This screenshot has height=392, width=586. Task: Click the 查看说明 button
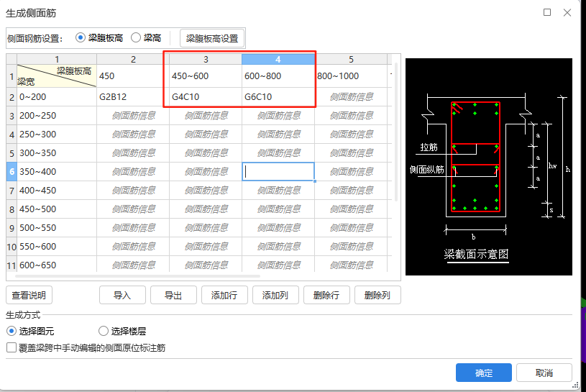29,295
